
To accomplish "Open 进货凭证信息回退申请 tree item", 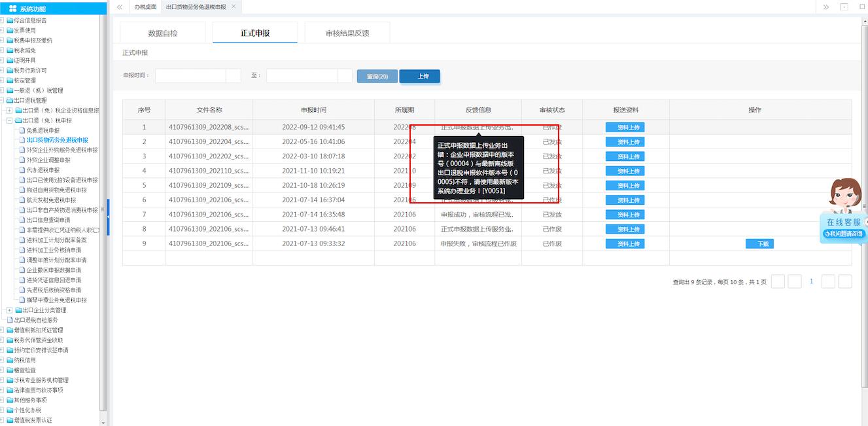I will [54, 280].
